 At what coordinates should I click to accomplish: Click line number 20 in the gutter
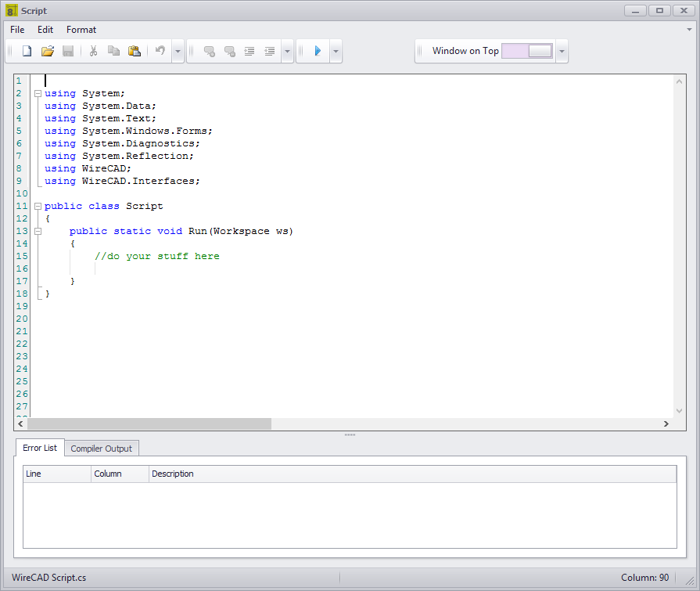pyautogui.click(x=22, y=319)
